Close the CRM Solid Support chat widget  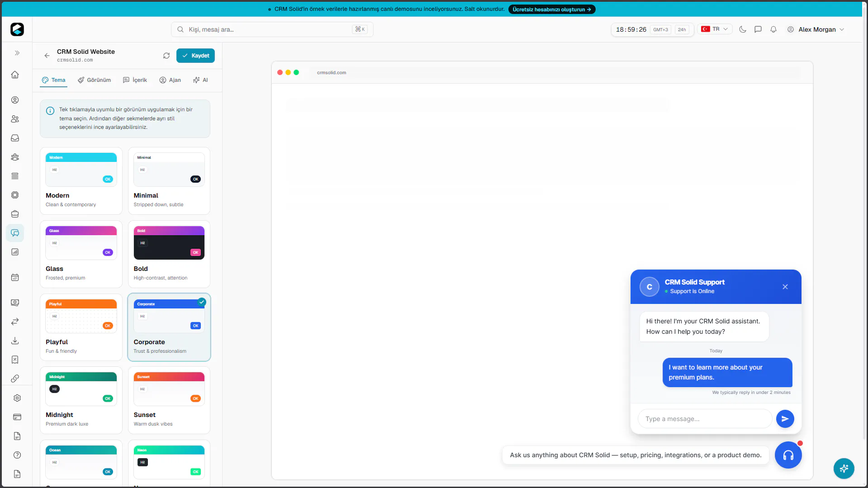tap(785, 287)
